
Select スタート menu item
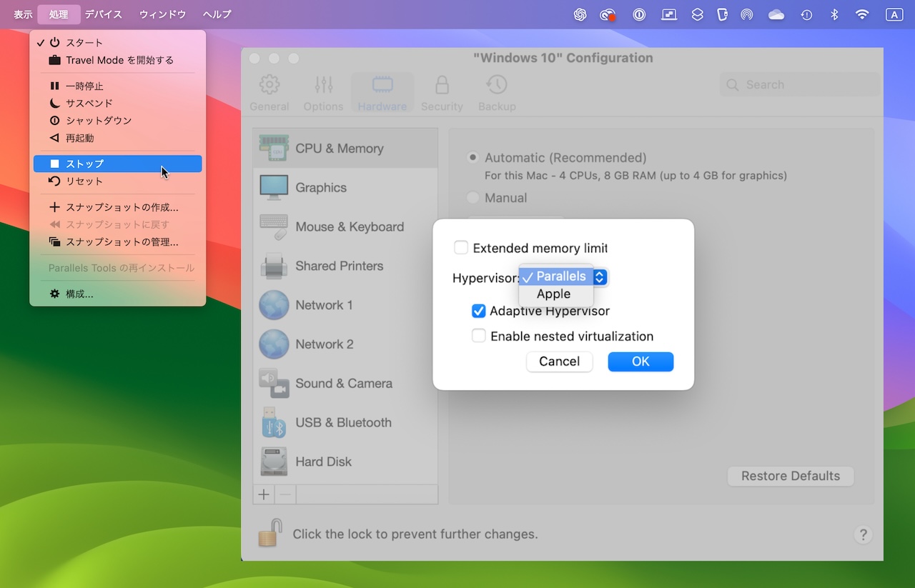coord(118,43)
